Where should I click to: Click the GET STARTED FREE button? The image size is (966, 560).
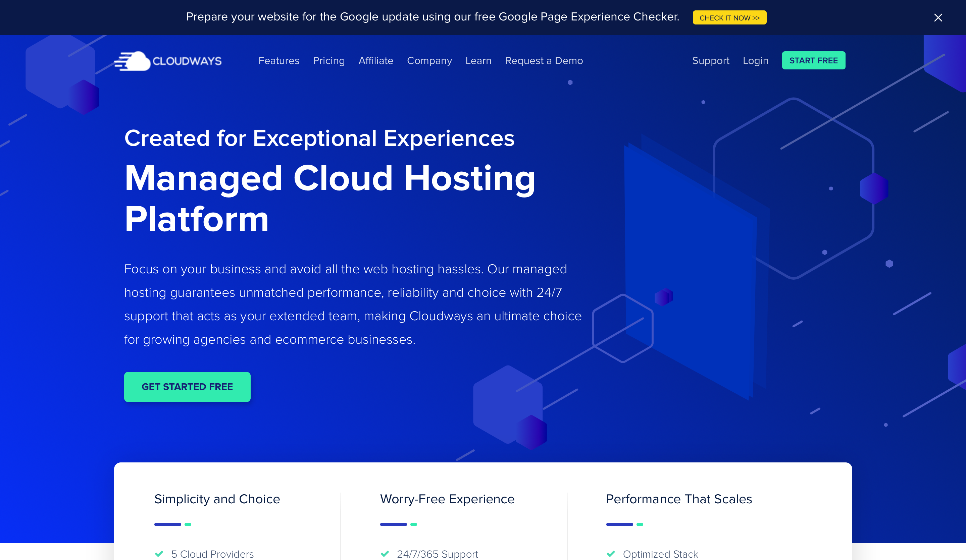[187, 387]
